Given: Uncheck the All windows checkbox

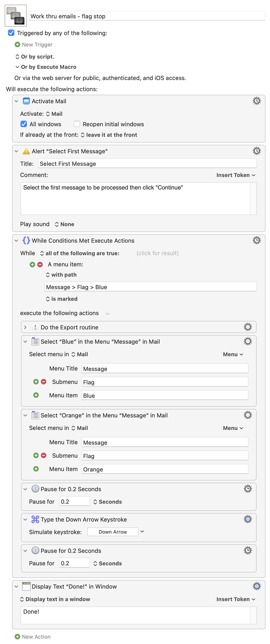Looking at the screenshot, I should click(x=24, y=124).
